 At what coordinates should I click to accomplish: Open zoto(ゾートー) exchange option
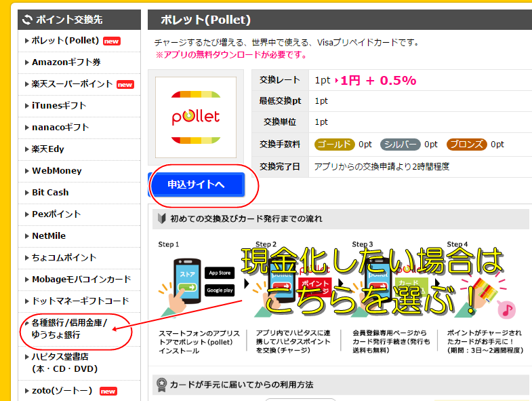click(62, 391)
